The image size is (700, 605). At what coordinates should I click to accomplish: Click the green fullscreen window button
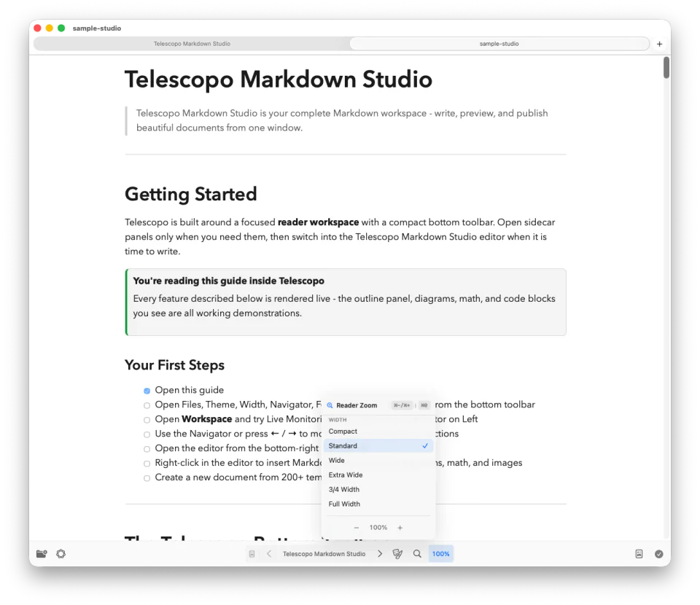pos(61,28)
